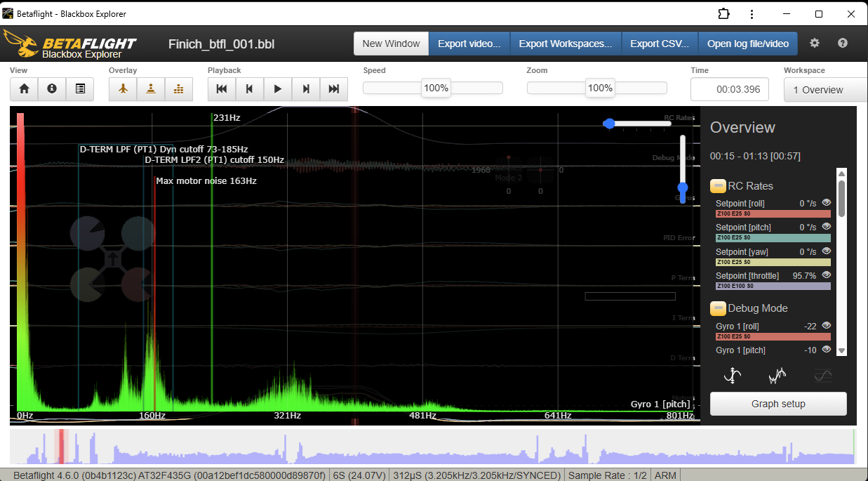The image size is (868, 481).
Task: Click the log duration 00:15 - 01:13 text
Action: pyautogui.click(x=755, y=156)
